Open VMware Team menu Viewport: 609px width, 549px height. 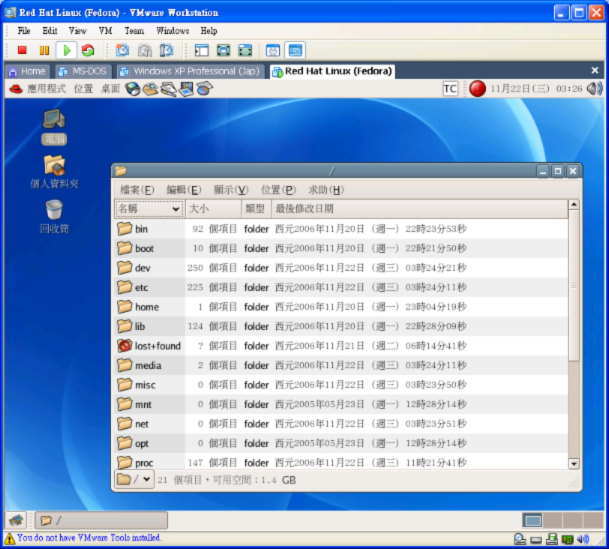click(134, 31)
